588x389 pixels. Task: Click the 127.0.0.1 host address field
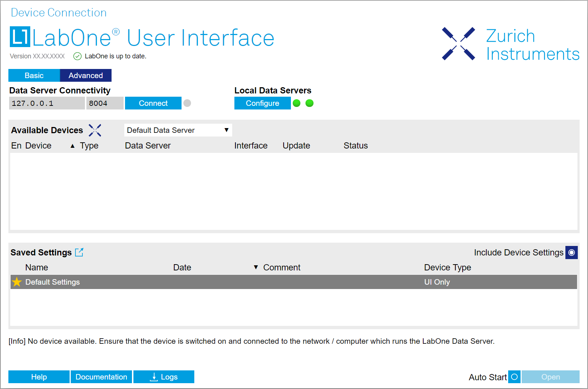(x=47, y=103)
